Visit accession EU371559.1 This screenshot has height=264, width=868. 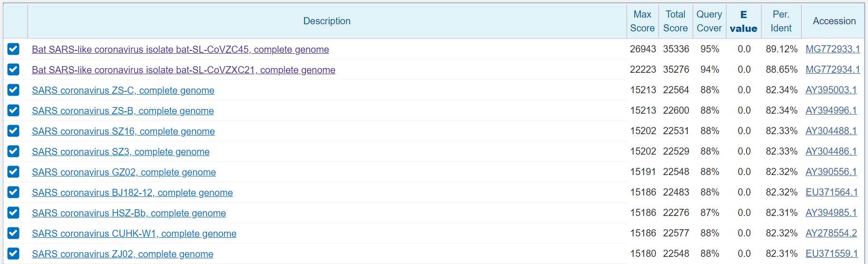pos(832,254)
